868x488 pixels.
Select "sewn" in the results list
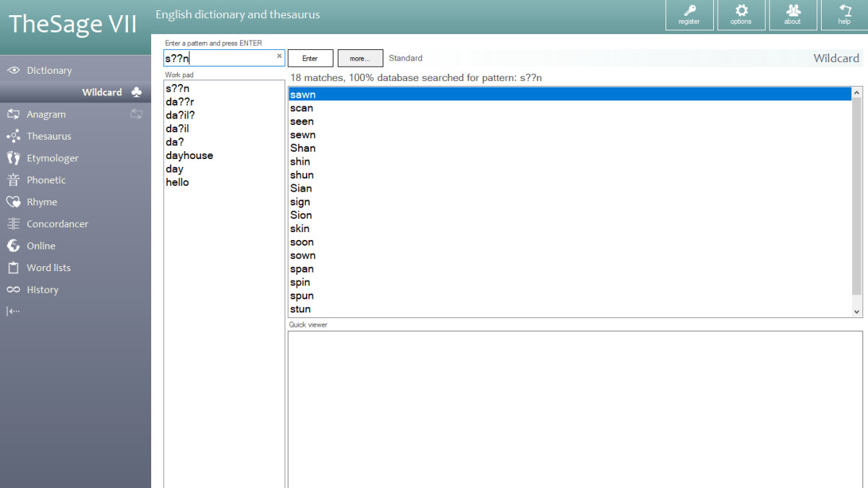(x=303, y=134)
